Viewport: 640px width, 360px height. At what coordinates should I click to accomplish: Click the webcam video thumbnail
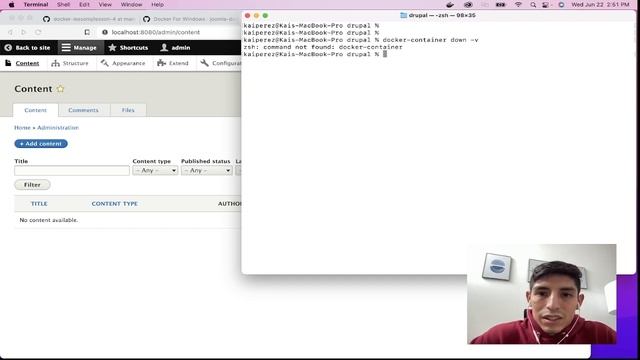pyautogui.click(x=542, y=294)
